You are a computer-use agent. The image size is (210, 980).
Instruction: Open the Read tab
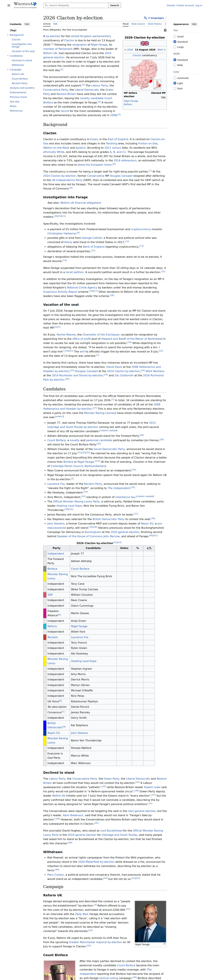click(x=125, y=24)
